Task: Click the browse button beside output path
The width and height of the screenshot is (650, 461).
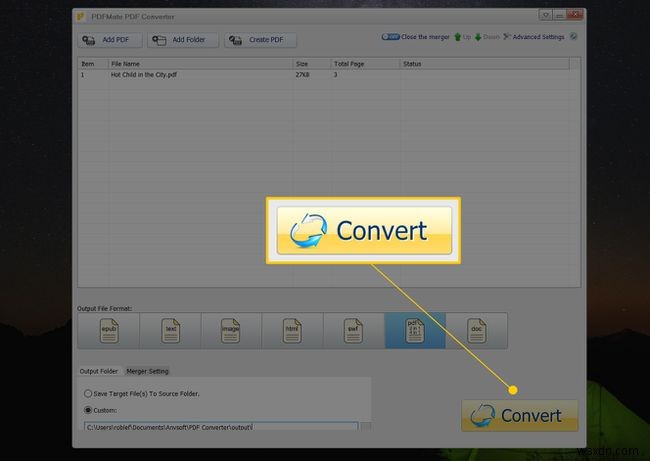Action: [x=366, y=427]
